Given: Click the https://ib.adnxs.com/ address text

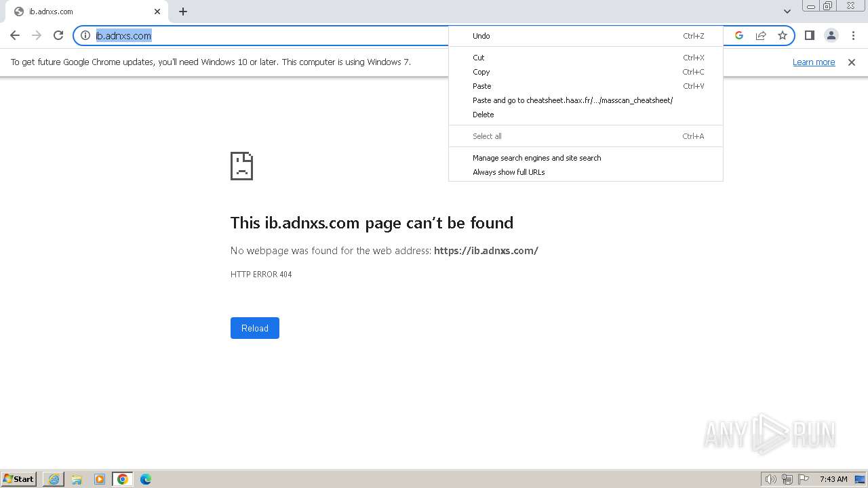Looking at the screenshot, I should point(486,251).
